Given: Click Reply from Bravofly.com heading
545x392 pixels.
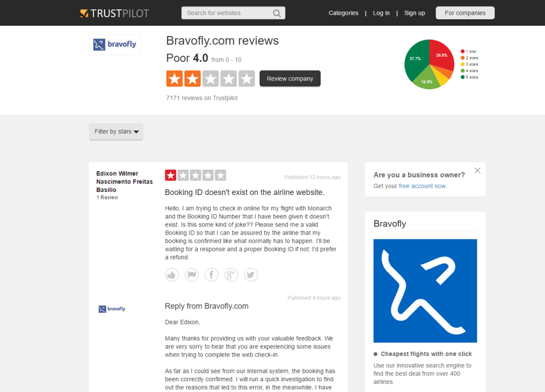Looking at the screenshot, I should pyautogui.click(x=207, y=306).
